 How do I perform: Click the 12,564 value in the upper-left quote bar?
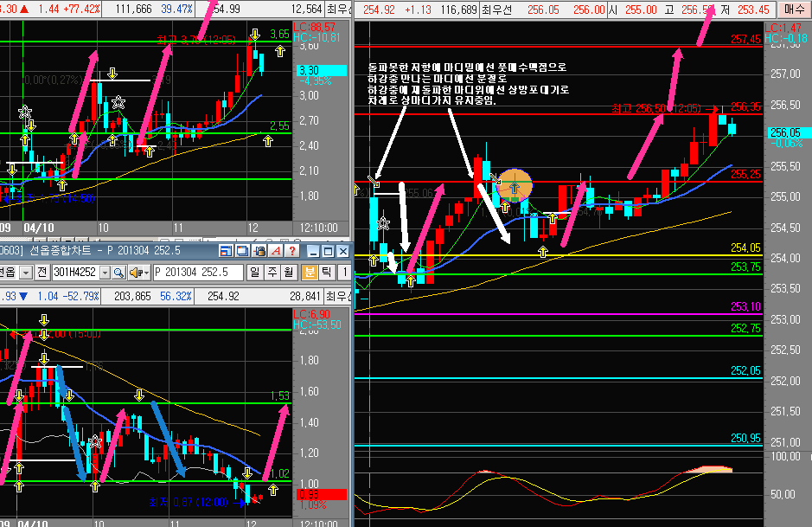pos(307,9)
